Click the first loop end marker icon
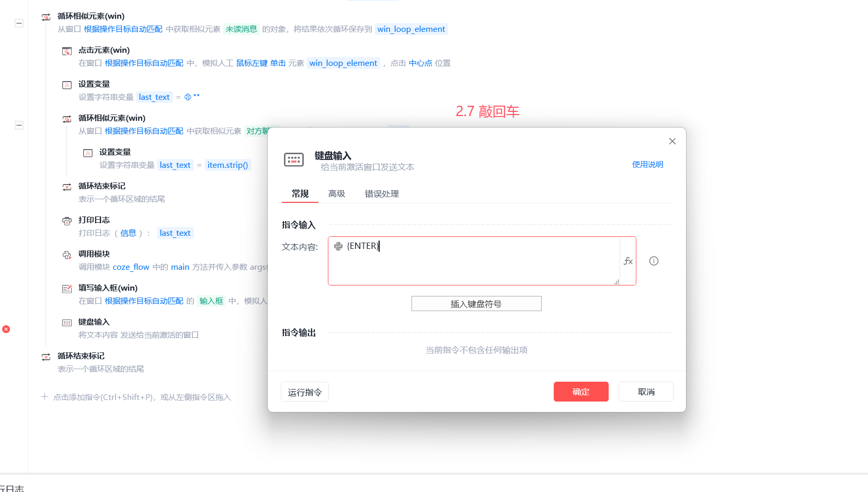This screenshot has width=868, height=492. [67, 187]
